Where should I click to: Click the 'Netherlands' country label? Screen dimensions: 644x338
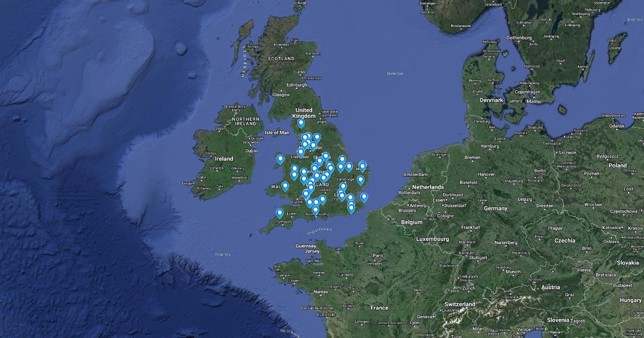point(428,187)
